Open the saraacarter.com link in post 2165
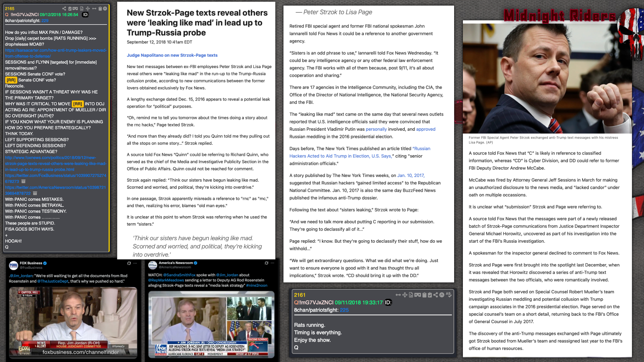The height and width of the screenshot is (362, 644). 56,53
